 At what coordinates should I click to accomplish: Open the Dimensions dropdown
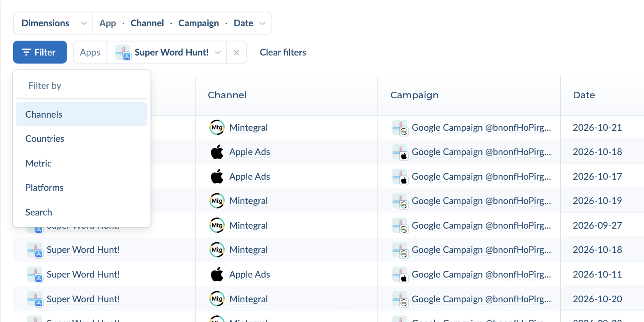pyautogui.click(x=53, y=23)
